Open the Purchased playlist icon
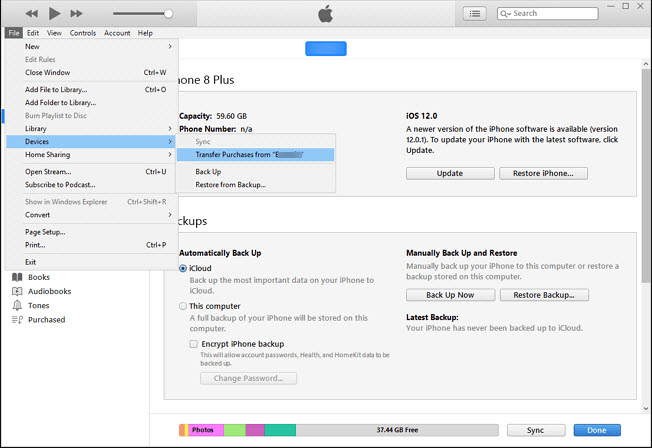Screen dimensions: 652x448 17,319
